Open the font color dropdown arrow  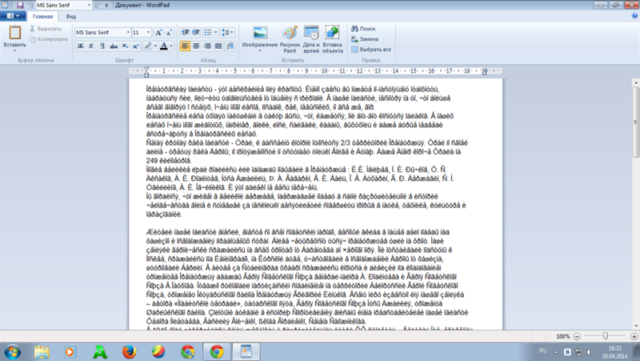pos(171,46)
